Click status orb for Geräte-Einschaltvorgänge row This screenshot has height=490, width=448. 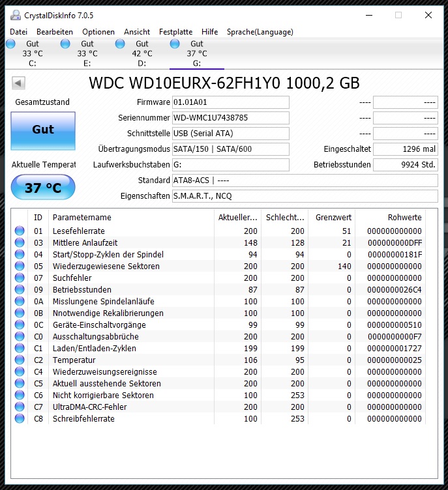(20, 324)
